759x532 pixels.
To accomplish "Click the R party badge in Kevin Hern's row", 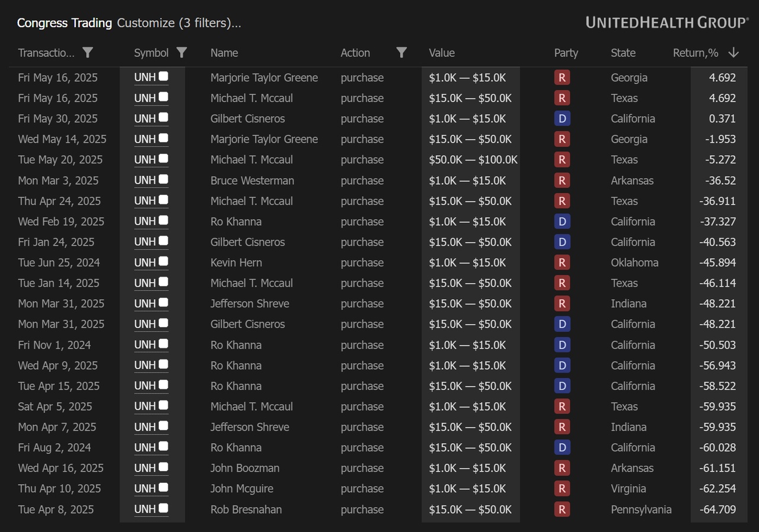I will pos(562,262).
